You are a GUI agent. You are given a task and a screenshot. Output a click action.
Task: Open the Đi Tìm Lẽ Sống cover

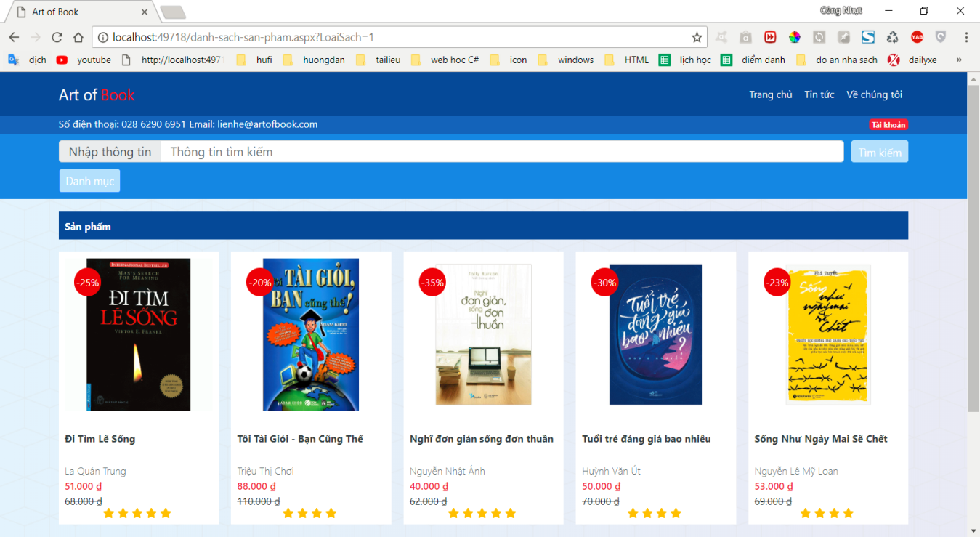click(138, 335)
